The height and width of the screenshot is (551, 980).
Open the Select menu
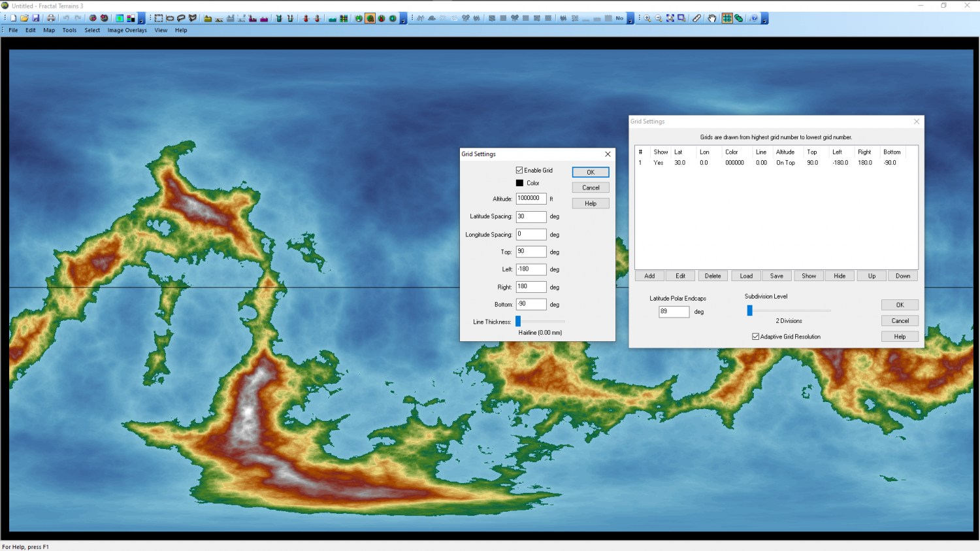92,30
